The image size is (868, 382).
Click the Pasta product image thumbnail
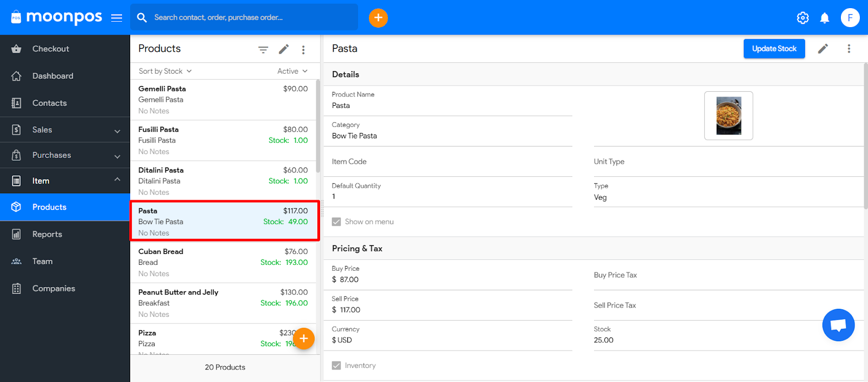[x=729, y=116]
